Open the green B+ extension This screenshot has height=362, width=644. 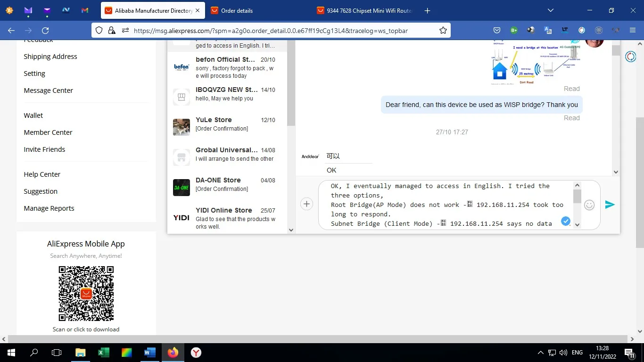[x=514, y=30]
